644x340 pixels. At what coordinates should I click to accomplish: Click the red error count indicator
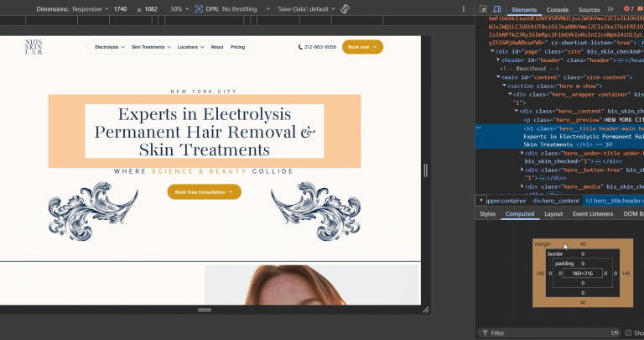click(628, 8)
